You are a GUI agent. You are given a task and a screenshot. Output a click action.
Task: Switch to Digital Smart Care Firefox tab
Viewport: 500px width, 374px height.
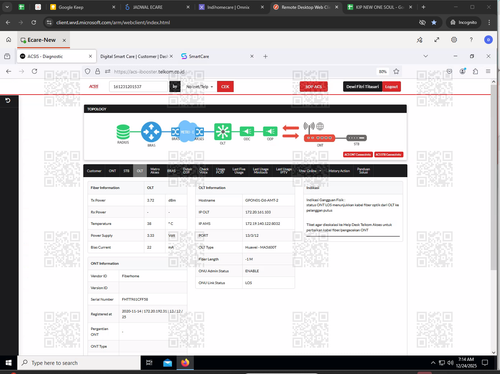[136, 56]
